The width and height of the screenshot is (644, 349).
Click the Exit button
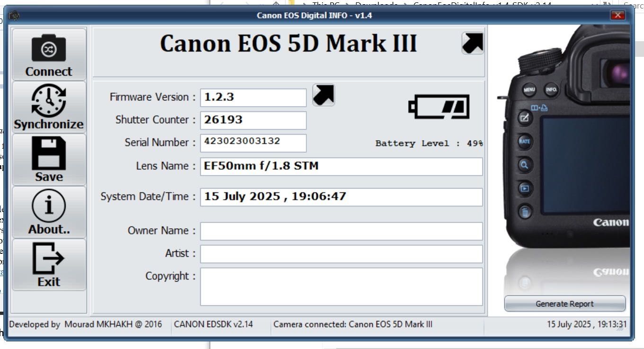coord(49,264)
